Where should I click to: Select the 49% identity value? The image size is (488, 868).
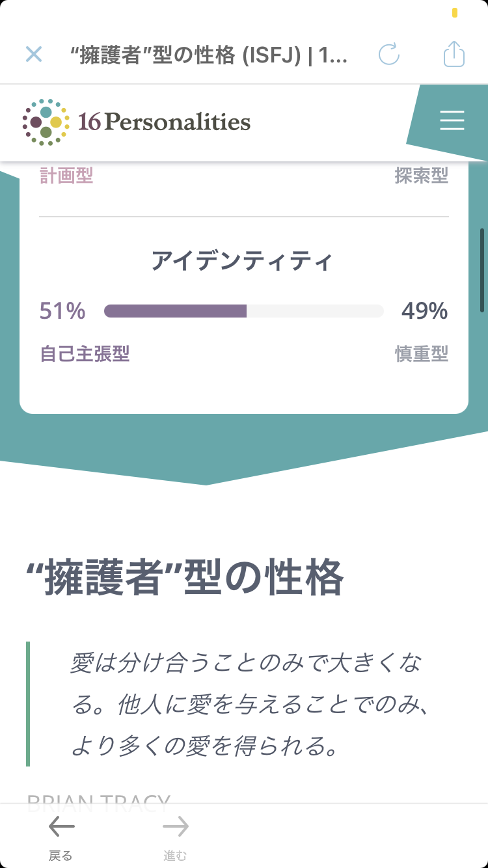point(425,311)
